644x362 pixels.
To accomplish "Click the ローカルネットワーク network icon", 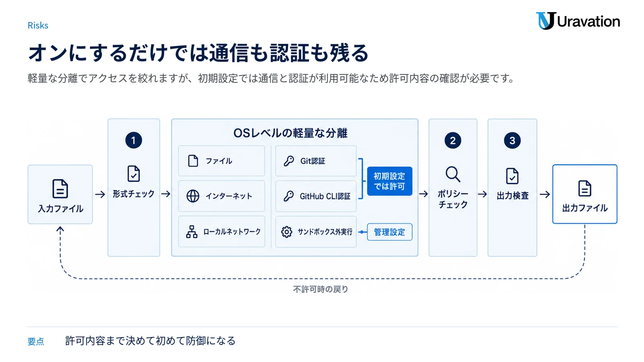I will 192,232.
